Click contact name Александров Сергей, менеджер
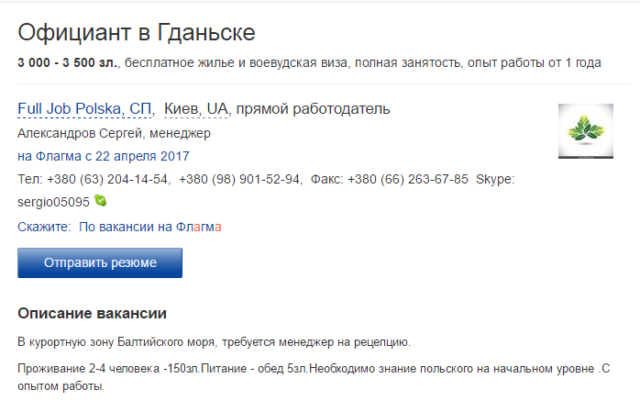640x412 pixels. click(114, 133)
